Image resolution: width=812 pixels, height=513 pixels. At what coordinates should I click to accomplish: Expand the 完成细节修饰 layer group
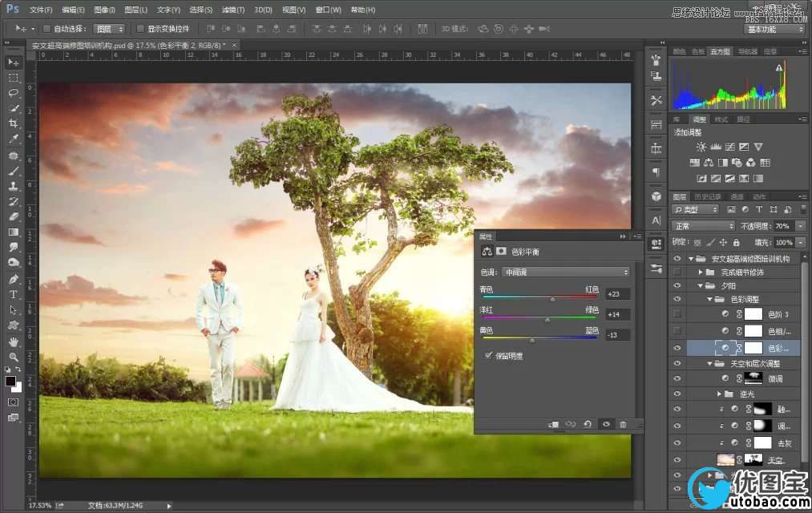[700, 273]
